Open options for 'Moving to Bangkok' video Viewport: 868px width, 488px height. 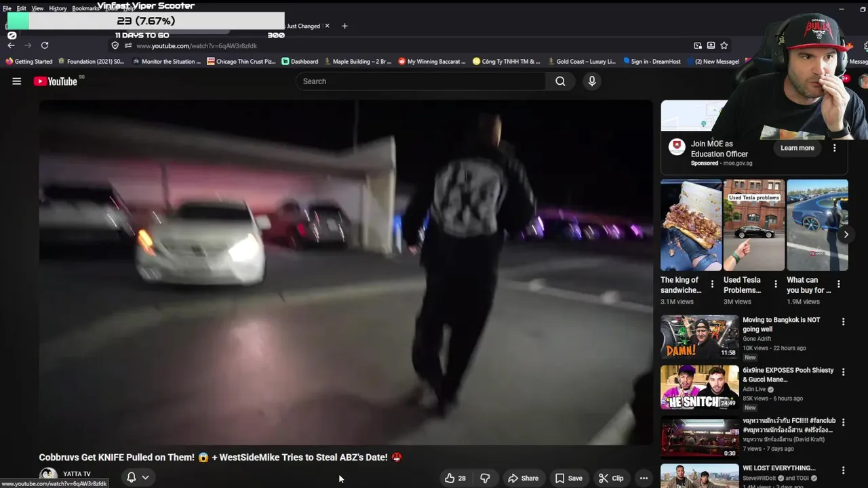pos(844,322)
